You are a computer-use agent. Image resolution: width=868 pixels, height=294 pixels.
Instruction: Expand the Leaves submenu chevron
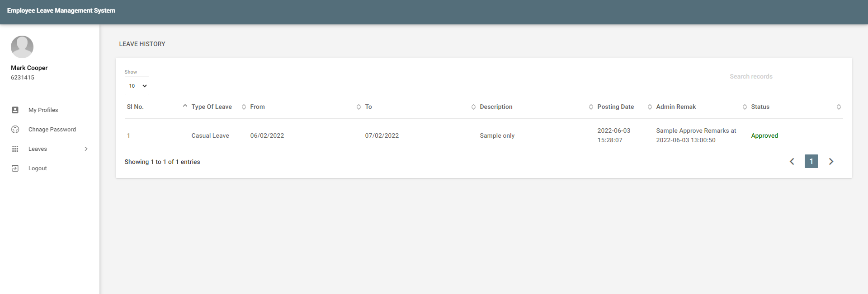click(x=86, y=149)
